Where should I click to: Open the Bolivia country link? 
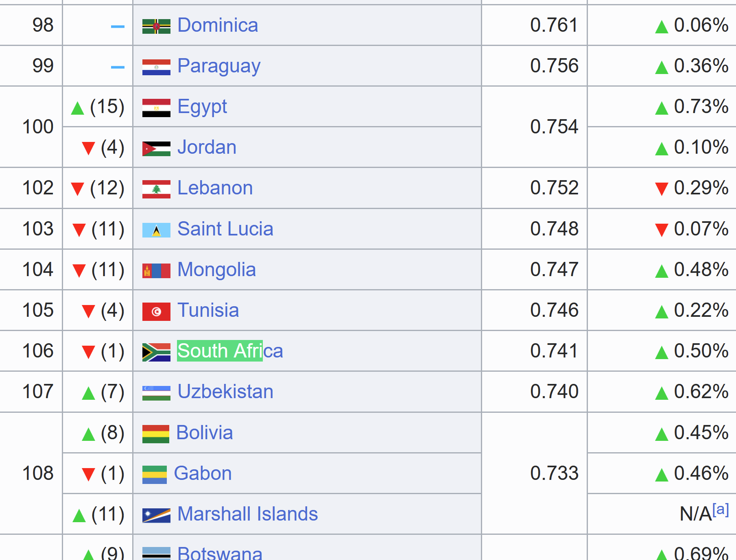(x=205, y=432)
